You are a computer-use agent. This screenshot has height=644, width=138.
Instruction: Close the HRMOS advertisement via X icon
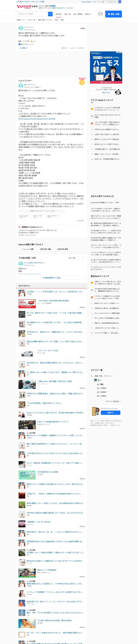pyautogui.click(x=121, y=52)
